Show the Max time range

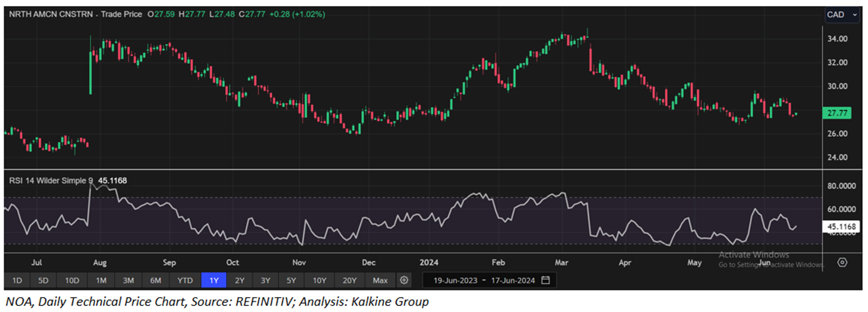tap(380, 280)
